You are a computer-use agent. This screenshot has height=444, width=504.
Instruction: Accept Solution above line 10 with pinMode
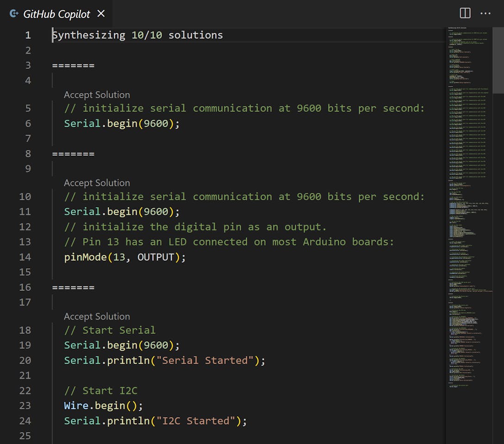97,183
